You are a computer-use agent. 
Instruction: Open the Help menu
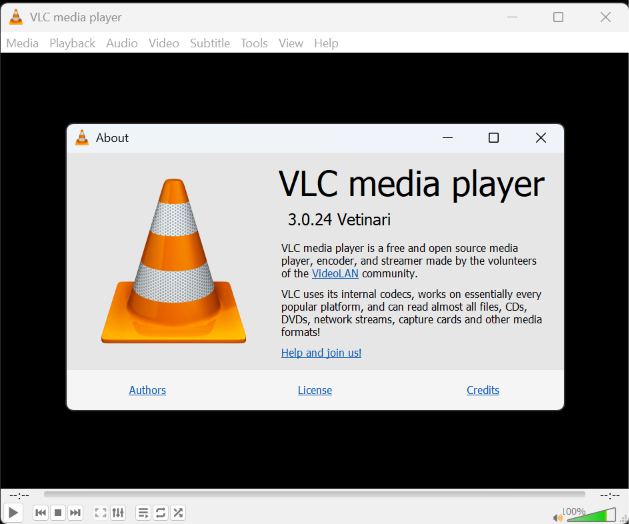tap(326, 43)
